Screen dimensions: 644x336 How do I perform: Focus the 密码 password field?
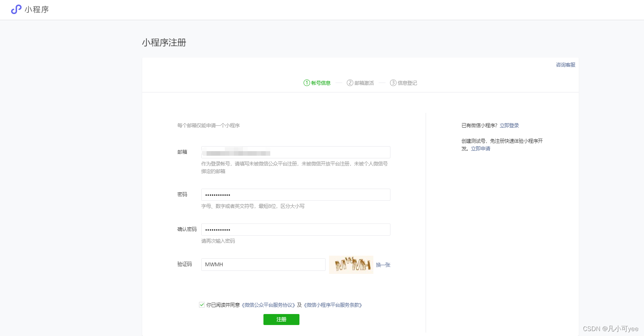pos(296,195)
